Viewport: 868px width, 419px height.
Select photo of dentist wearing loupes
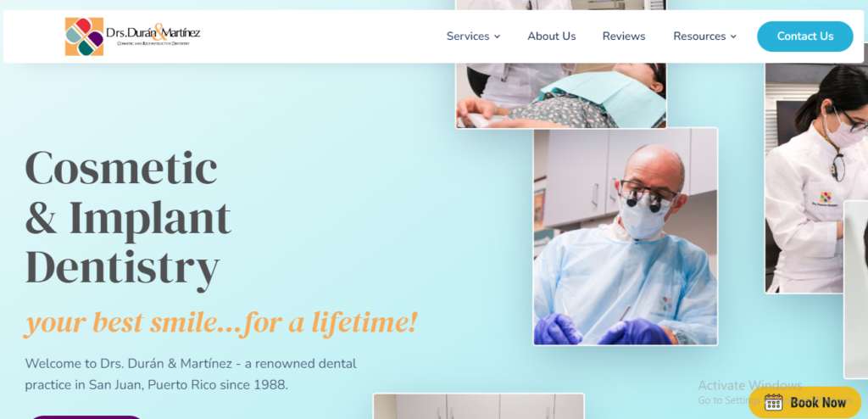coord(626,237)
